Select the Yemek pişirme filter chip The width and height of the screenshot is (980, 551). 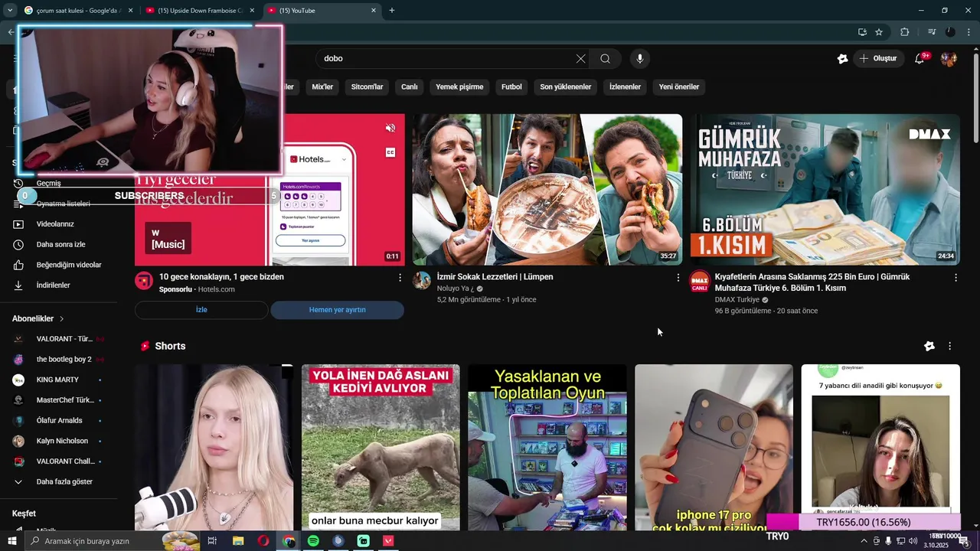(x=459, y=87)
